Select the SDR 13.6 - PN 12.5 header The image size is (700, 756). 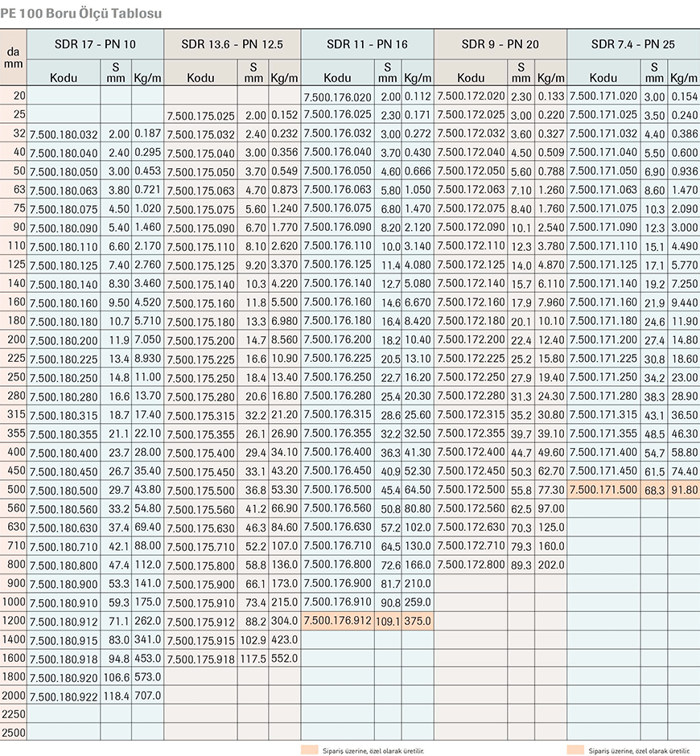[x=232, y=44]
